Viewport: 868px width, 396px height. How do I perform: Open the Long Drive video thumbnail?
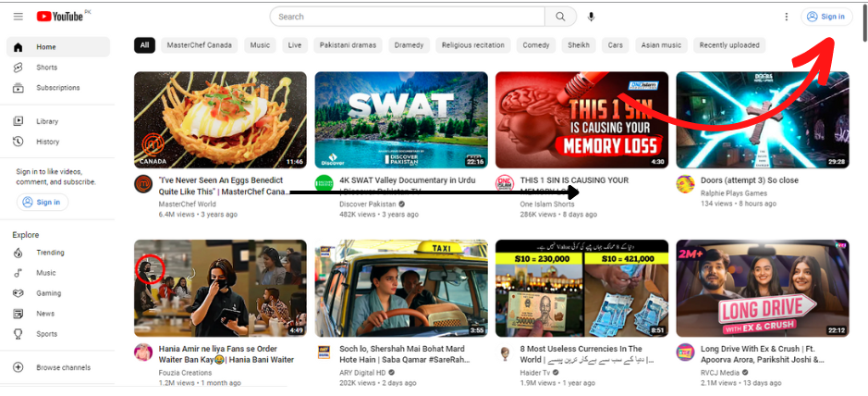[x=763, y=288]
